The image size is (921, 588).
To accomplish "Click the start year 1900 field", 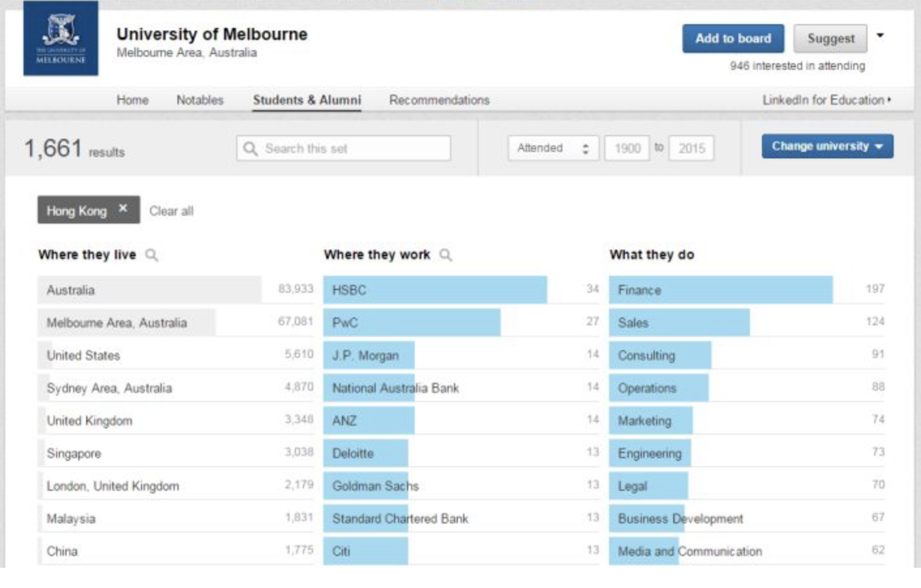I will point(627,149).
